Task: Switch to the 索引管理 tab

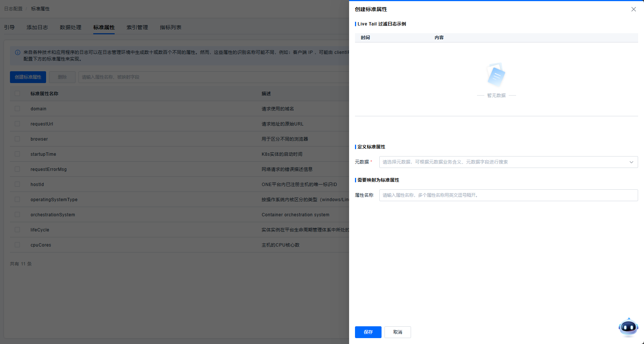Action: [137, 27]
